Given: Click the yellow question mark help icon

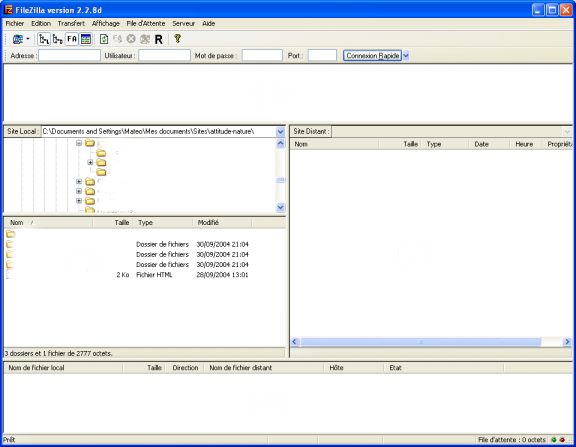Looking at the screenshot, I should pyautogui.click(x=177, y=39).
